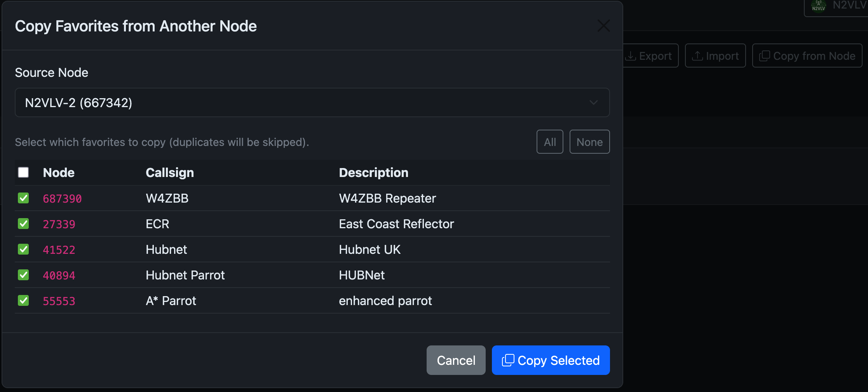The height and width of the screenshot is (392, 868).
Task: Click the Description column header
Action: click(x=373, y=172)
